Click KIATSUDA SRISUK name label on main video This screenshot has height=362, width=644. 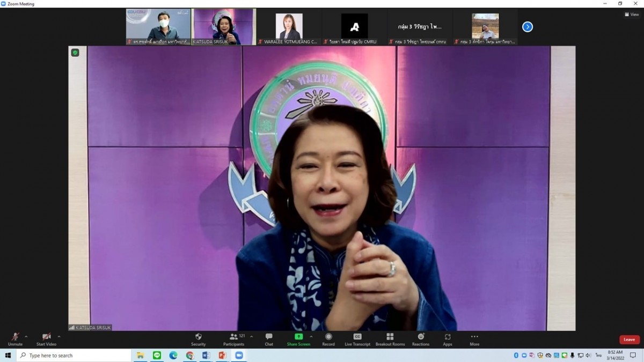pos(90,327)
